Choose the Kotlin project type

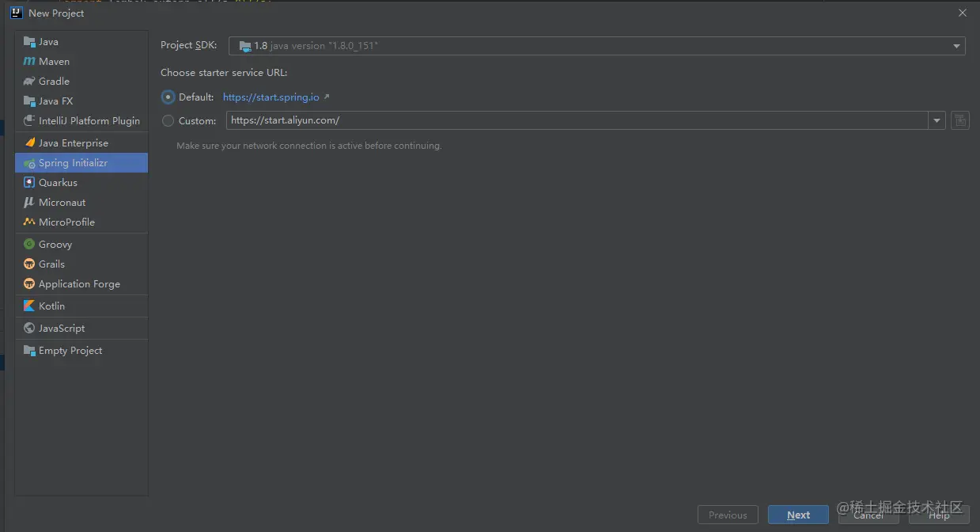pos(81,306)
